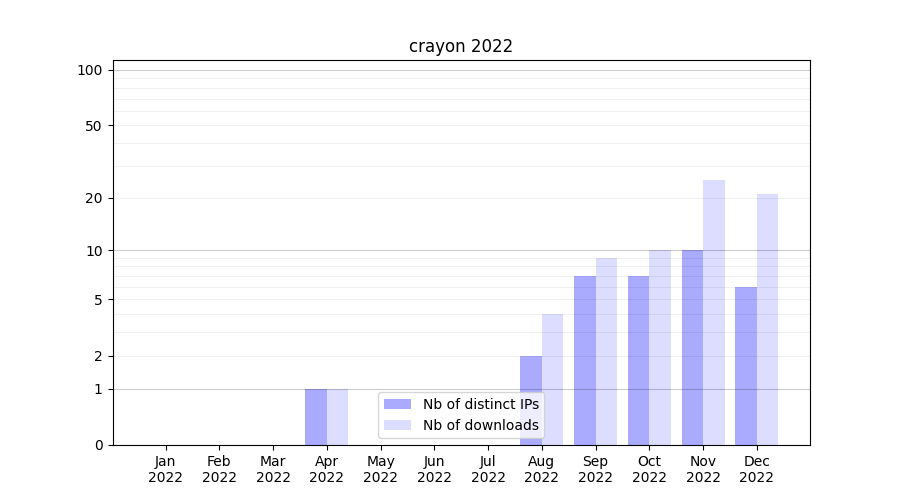This screenshot has height=500, width=900.
Task: Select the dark blue distinct IPs legend swatch
Action: click(397, 404)
